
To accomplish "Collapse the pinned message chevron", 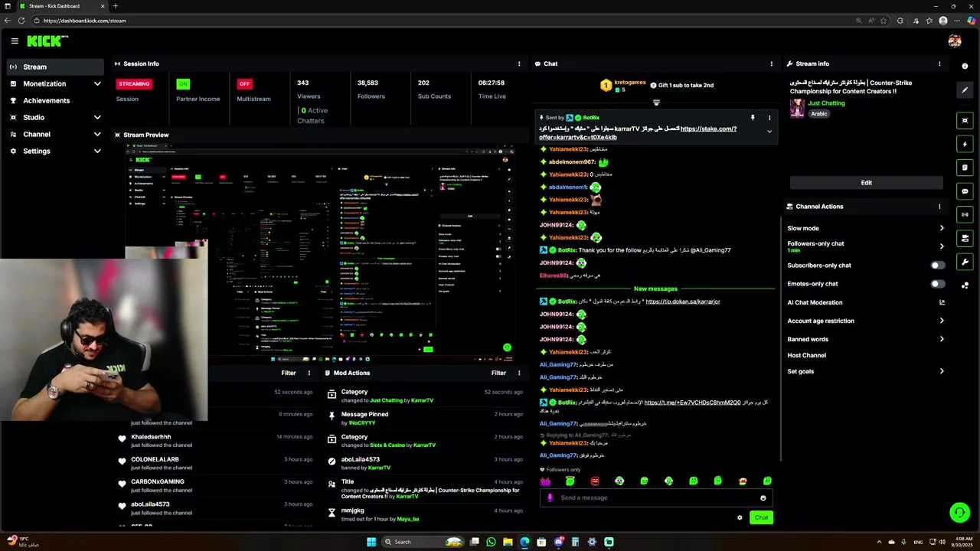I will click(769, 132).
